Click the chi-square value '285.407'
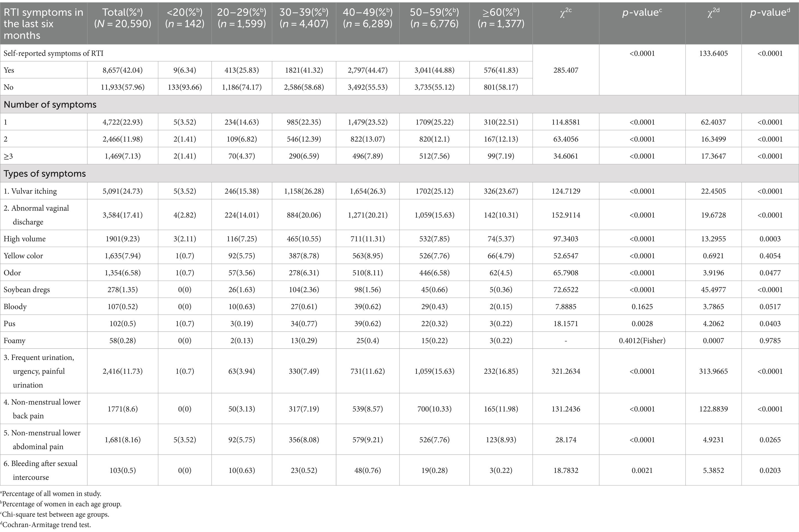 [x=566, y=70]
